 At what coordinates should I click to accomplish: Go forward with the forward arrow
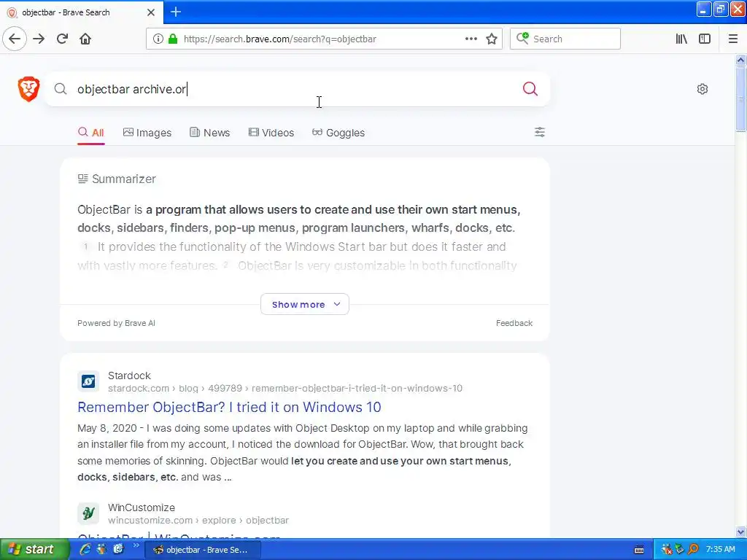tap(39, 39)
